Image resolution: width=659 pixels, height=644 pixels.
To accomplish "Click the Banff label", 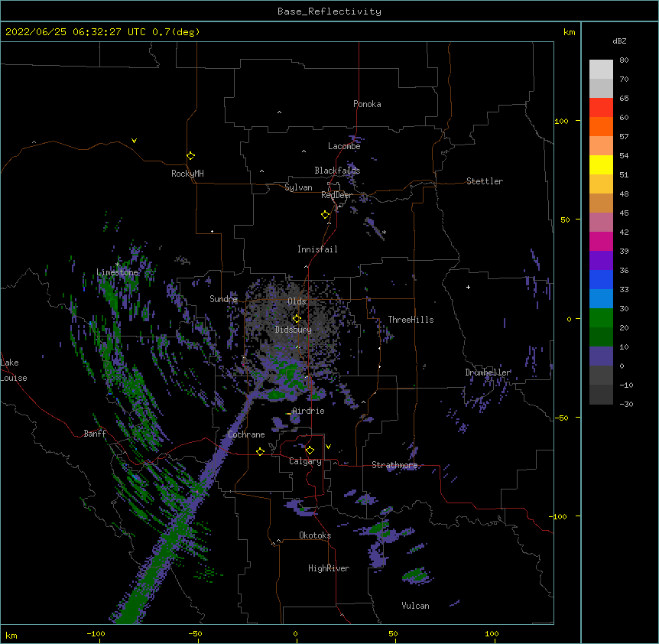I will point(95,434).
